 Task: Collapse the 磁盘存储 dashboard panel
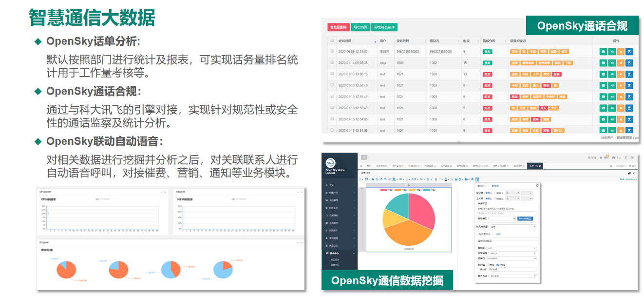click(x=298, y=242)
